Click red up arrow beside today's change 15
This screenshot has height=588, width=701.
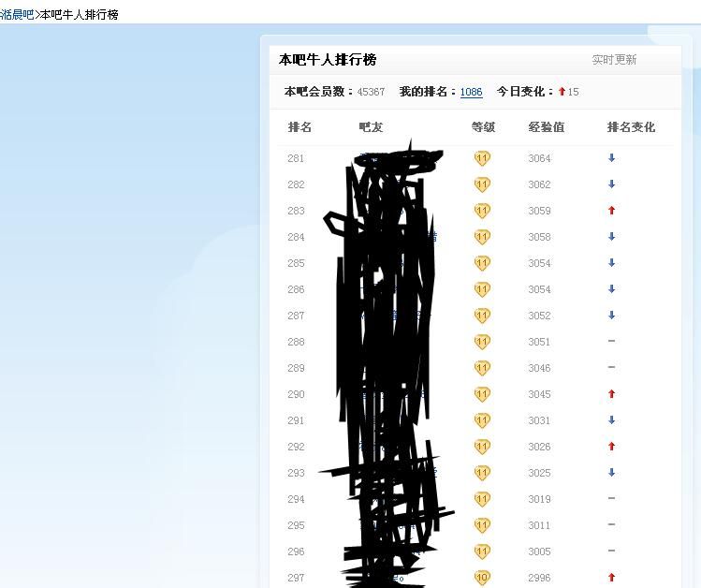[562, 92]
